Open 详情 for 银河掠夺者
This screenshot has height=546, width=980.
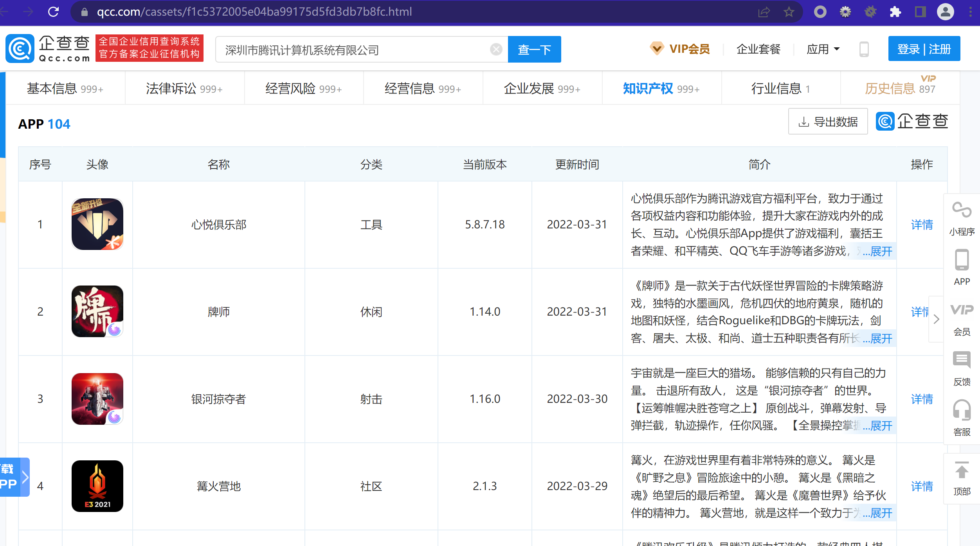click(x=922, y=399)
